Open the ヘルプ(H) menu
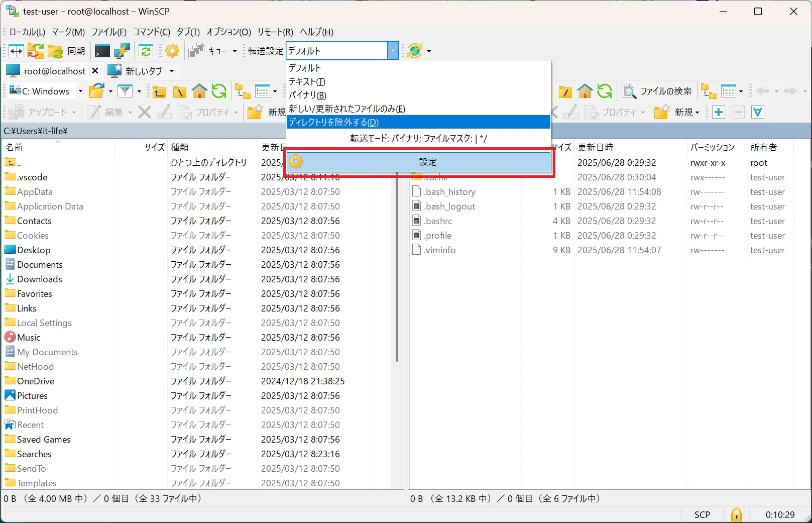 coord(316,32)
